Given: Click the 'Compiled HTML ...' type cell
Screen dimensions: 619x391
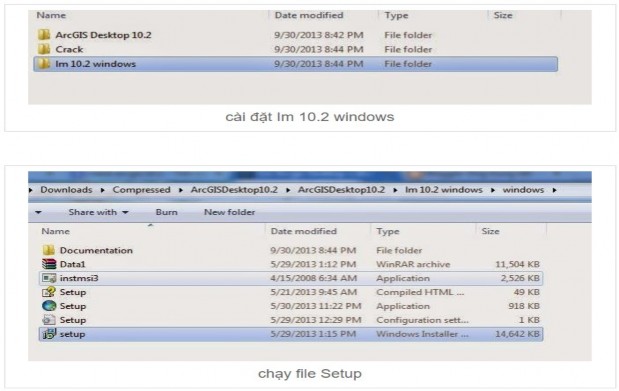Looking at the screenshot, I should (420, 292).
